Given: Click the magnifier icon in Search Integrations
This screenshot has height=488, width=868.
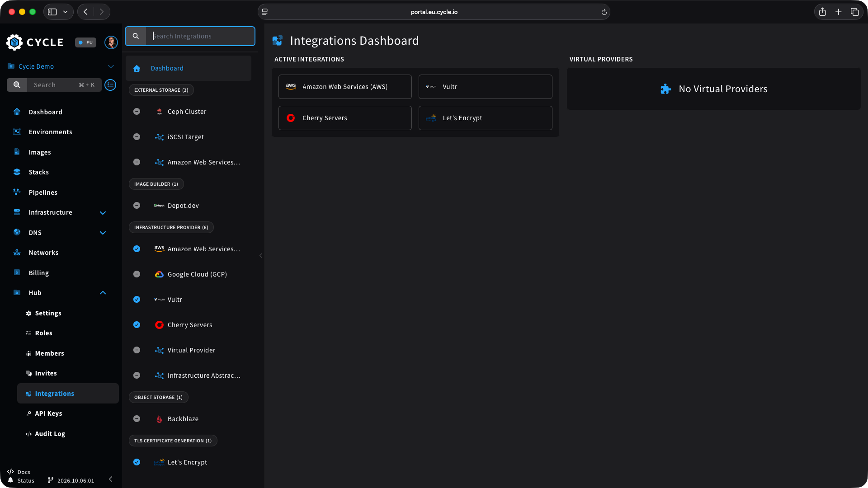Looking at the screenshot, I should tap(136, 36).
